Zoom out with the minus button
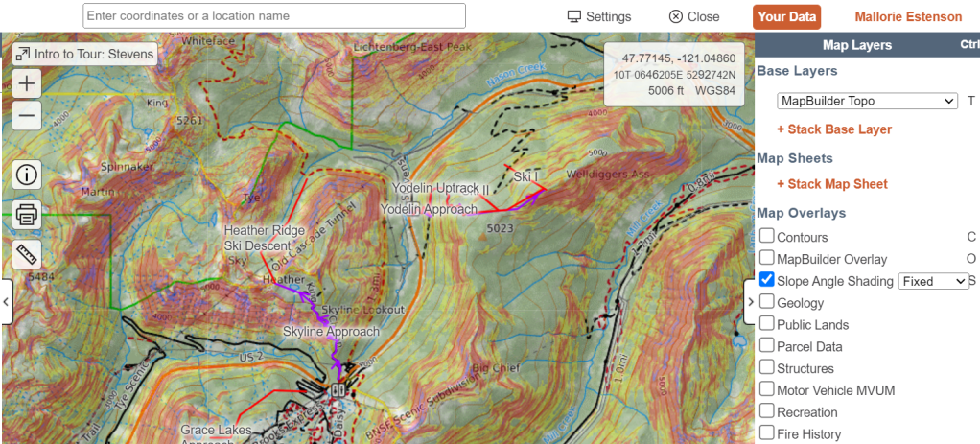This screenshot has width=980, height=444. [x=27, y=117]
